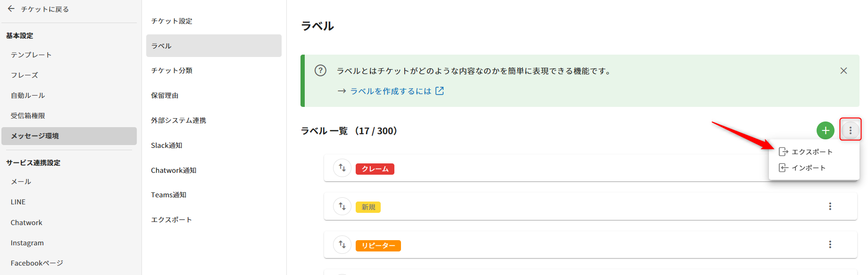Click reorder arrows on クレーム label row
Screen dimensions: 868x275
point(342,168)
